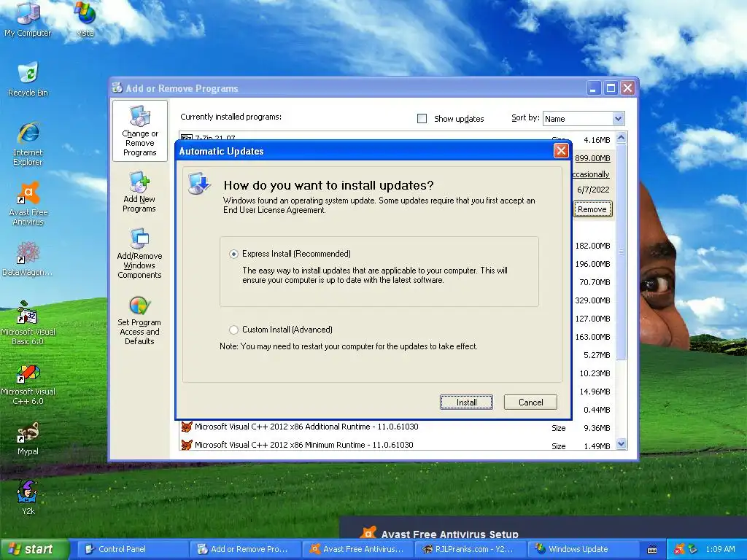Launch Avast Free Antivirus desktop shortcut

click(28, 203)
